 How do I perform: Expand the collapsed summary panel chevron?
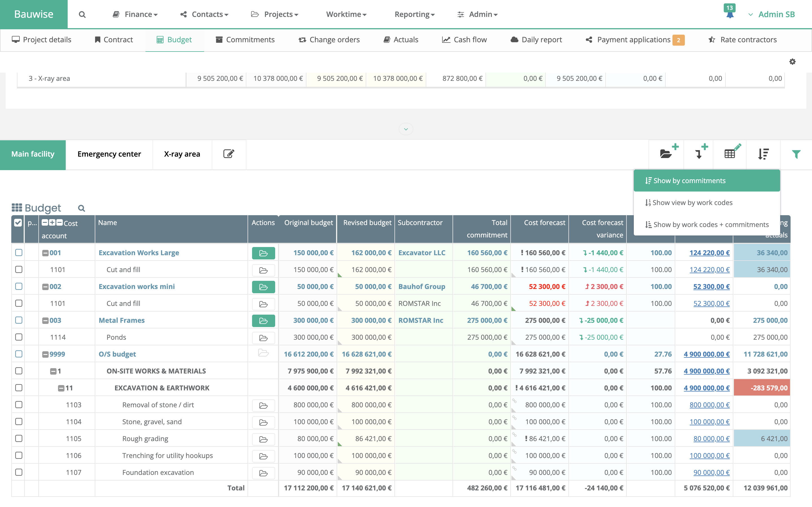pyautogui.click(x=406, y=129)
